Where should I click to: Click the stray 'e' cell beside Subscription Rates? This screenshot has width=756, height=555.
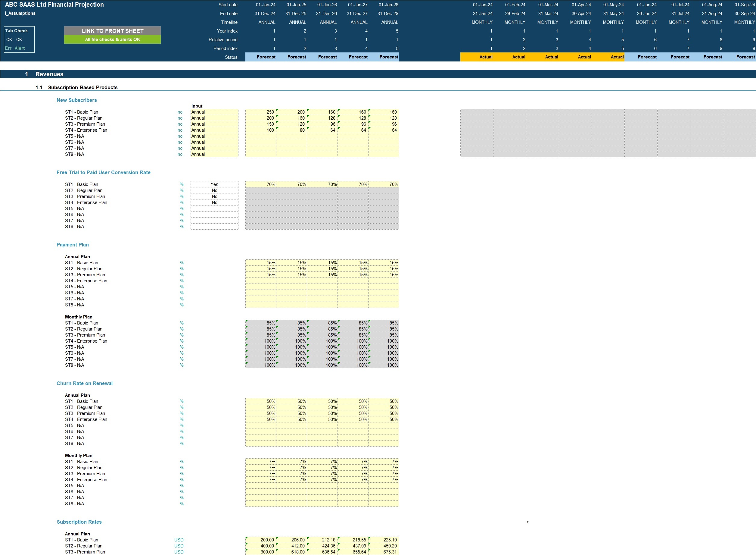tap(528, 522)
